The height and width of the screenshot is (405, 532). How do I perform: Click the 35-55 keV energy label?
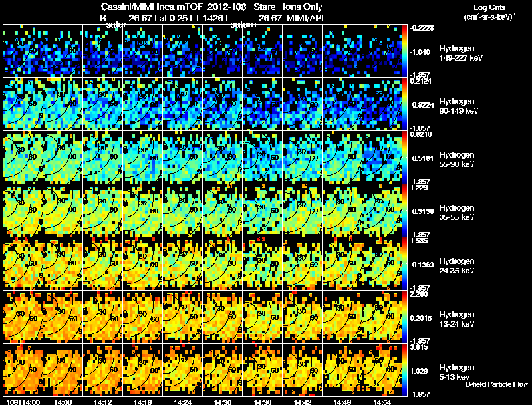coord(457,217)
